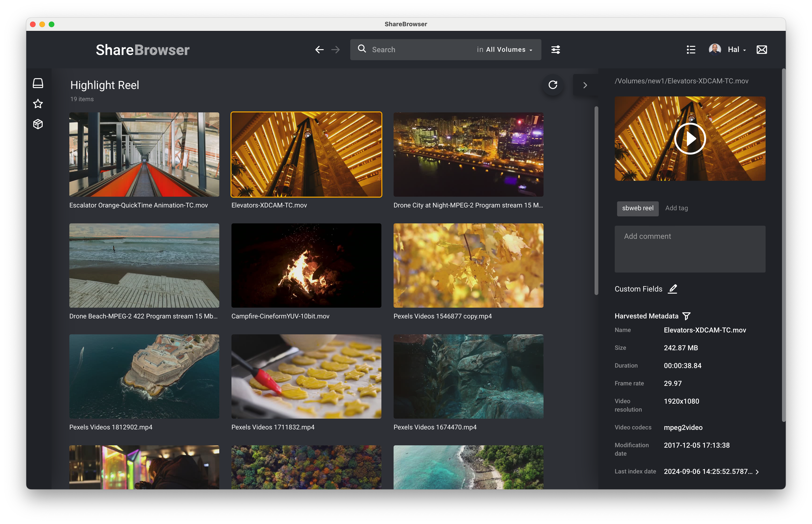Select Pexels Videos 1711832.mp4 thumbnail

point(306,376)
